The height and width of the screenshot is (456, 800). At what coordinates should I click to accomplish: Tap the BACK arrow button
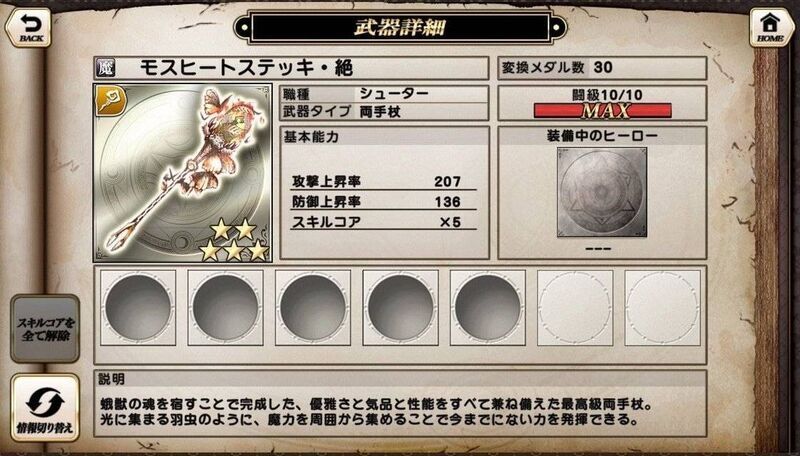coord(29,28)
